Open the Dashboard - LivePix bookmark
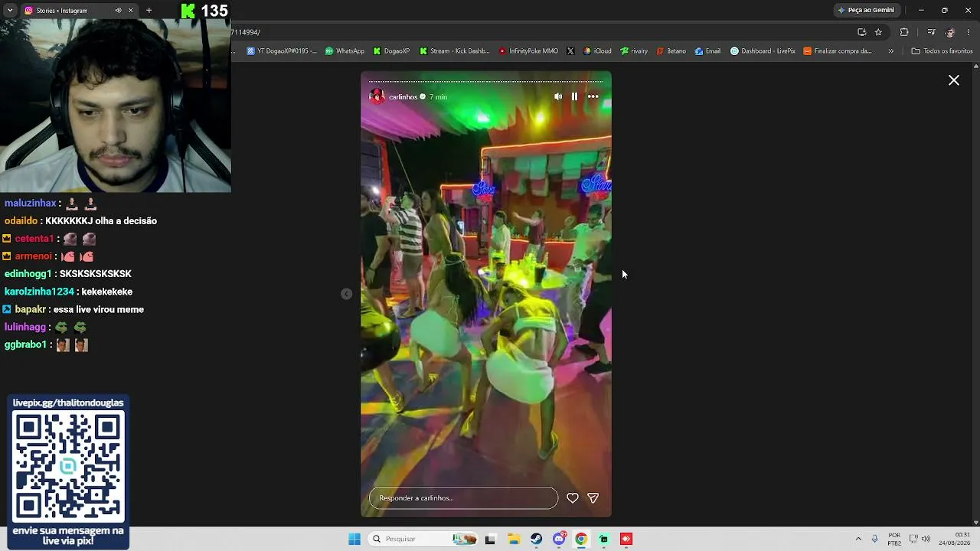 tap(763, 51)
